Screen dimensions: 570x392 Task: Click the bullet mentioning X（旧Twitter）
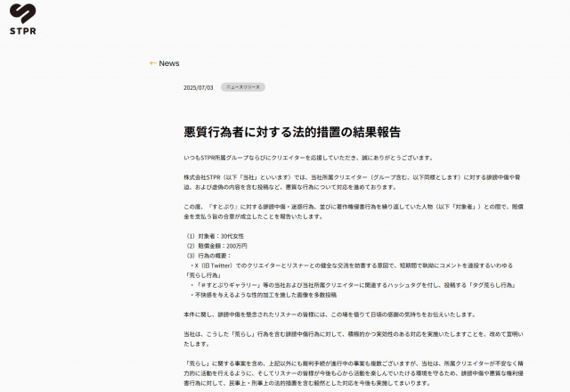349,270
